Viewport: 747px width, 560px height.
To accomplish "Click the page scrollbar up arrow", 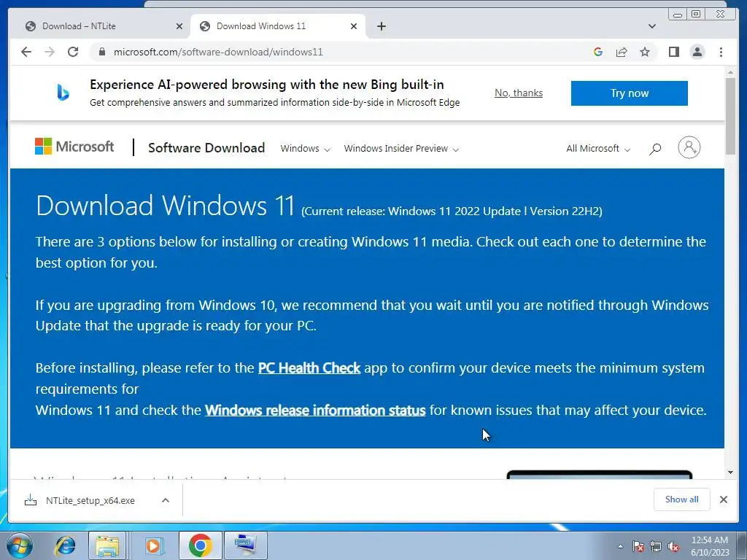I will (730, 72).
